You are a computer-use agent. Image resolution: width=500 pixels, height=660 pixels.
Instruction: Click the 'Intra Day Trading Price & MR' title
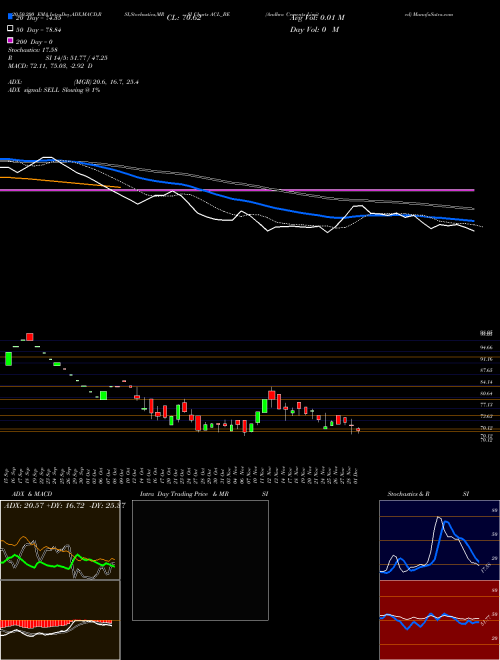(184, 494)
